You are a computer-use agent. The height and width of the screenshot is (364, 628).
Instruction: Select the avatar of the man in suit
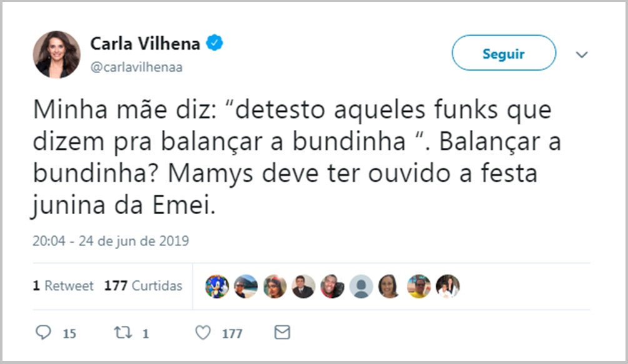[x=303, y=287]
